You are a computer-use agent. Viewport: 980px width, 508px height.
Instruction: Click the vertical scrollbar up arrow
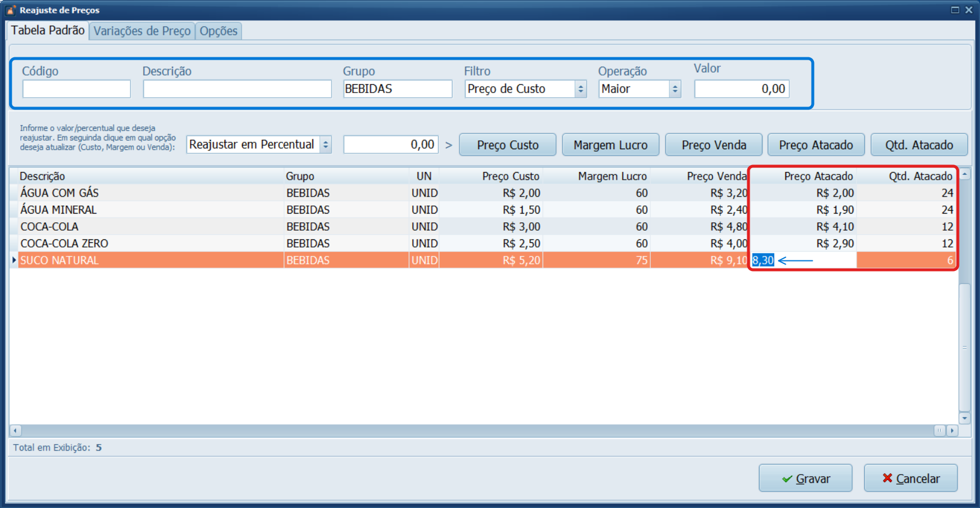click(x=964, y=174)
